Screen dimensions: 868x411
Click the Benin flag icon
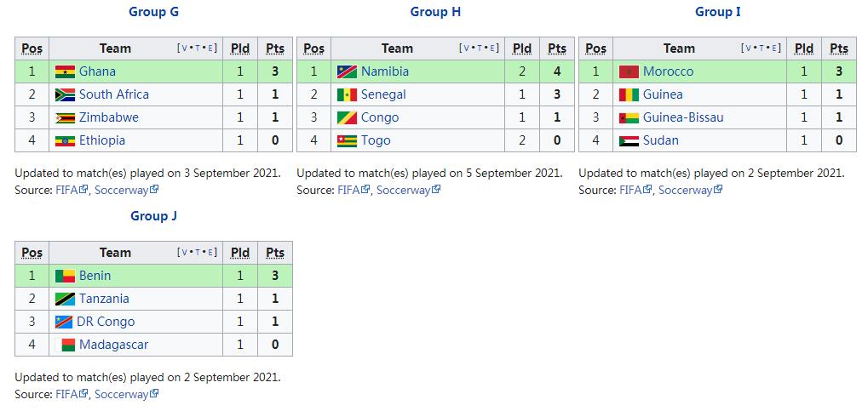pyautogui.click(x=65, y=276)
